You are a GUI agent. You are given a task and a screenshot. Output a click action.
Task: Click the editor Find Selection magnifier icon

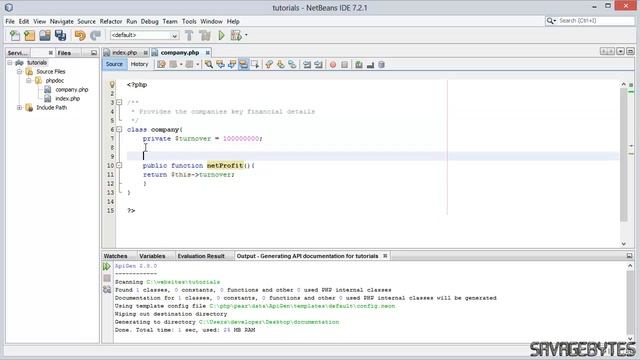209,64
